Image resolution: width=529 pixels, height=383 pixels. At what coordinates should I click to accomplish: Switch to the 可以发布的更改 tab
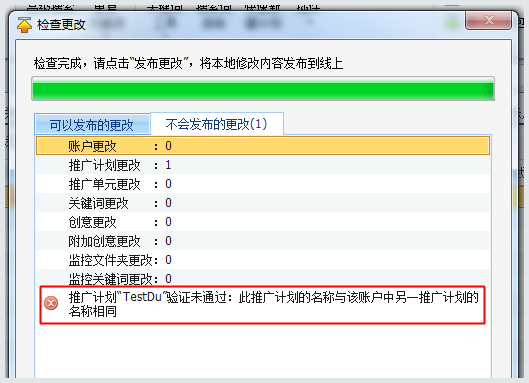click(x=92, y=125)
